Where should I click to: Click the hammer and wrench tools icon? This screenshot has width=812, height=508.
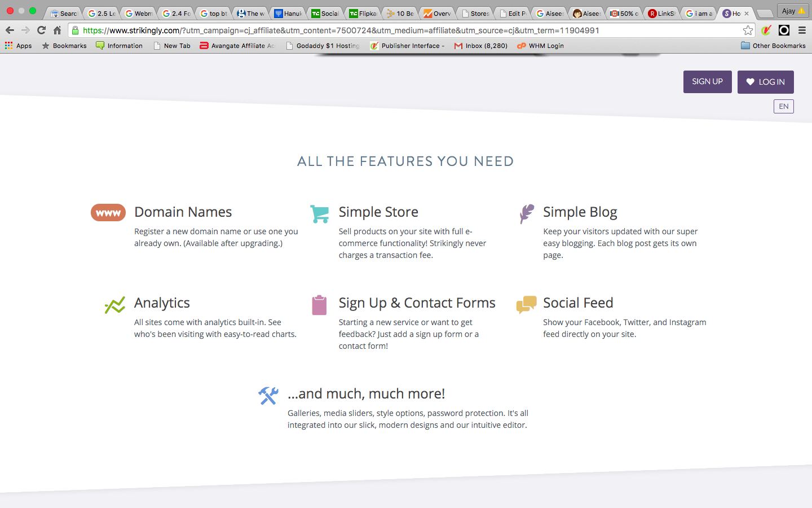[268, 396]
